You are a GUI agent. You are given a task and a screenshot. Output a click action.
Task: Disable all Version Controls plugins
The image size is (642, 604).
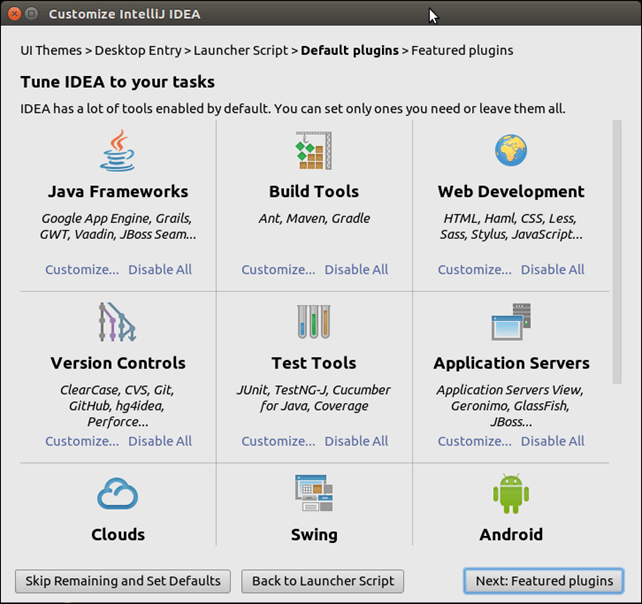click(160, 441)
